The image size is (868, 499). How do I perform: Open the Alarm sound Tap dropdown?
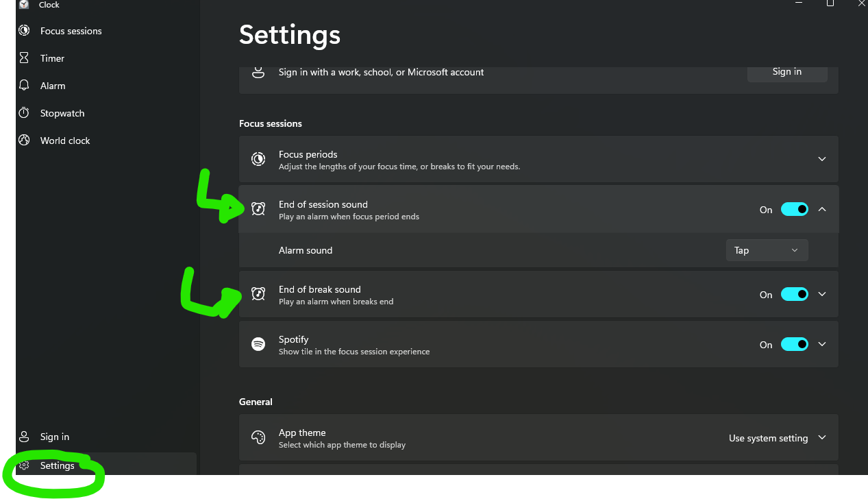[x=767, y=250]
